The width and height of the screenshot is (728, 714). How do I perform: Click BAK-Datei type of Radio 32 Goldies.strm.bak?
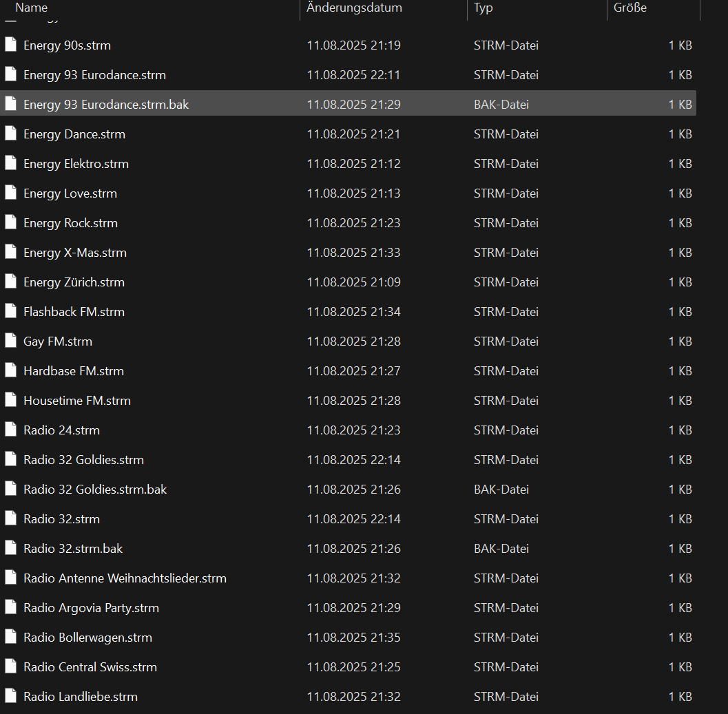pyautogui.click(x=501, y=490)
